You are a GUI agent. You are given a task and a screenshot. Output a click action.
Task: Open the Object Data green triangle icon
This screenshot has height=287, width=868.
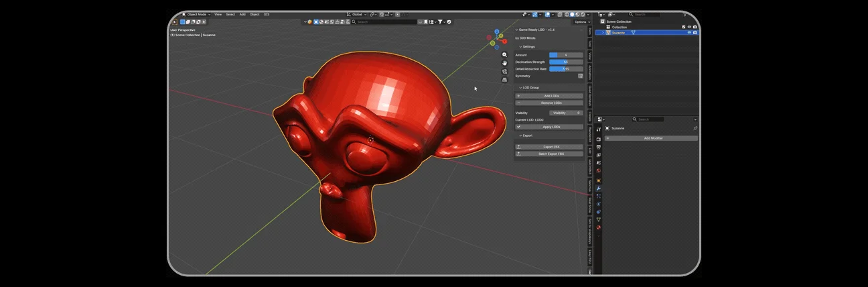click(598, 219)
